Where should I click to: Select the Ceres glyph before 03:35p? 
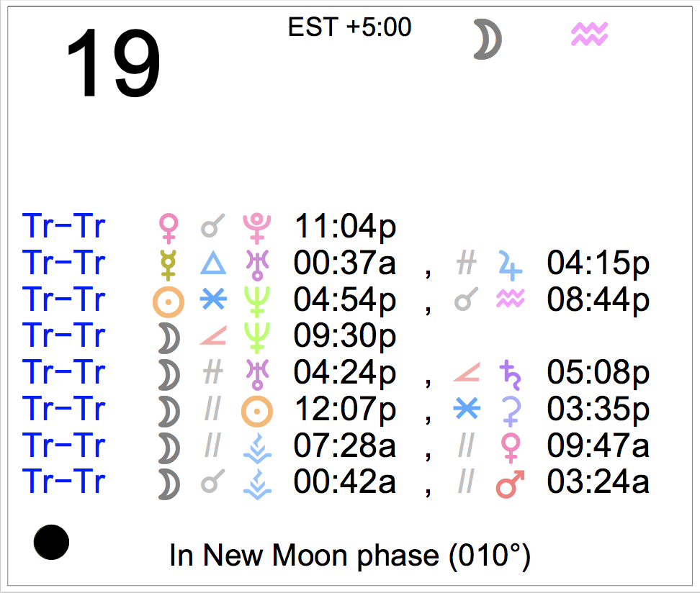coord(511,410)
